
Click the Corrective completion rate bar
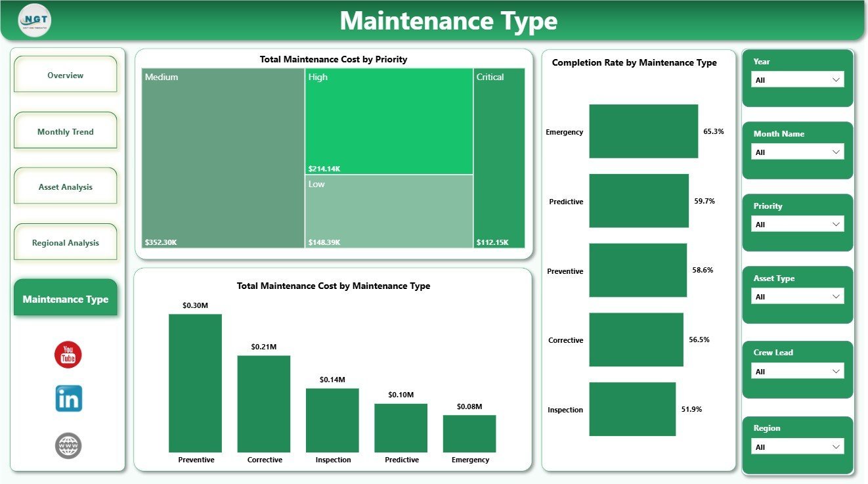click(x=636, y=340)
